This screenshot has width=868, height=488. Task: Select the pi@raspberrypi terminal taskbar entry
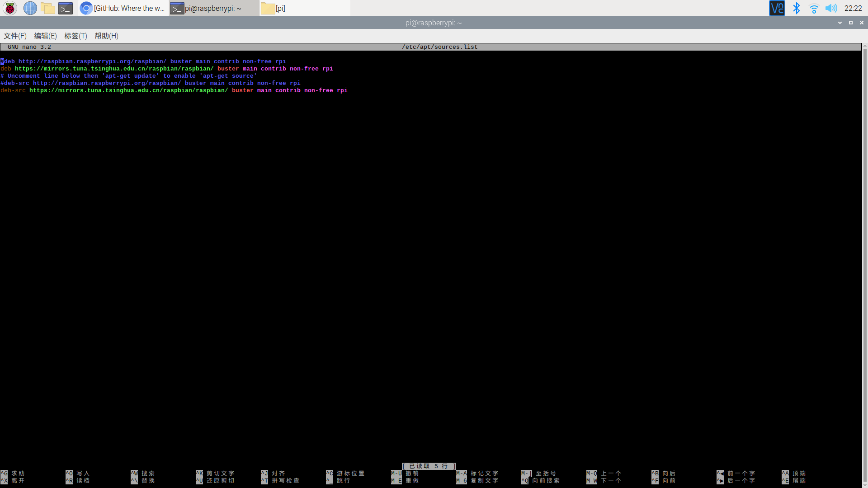(214, 8)
